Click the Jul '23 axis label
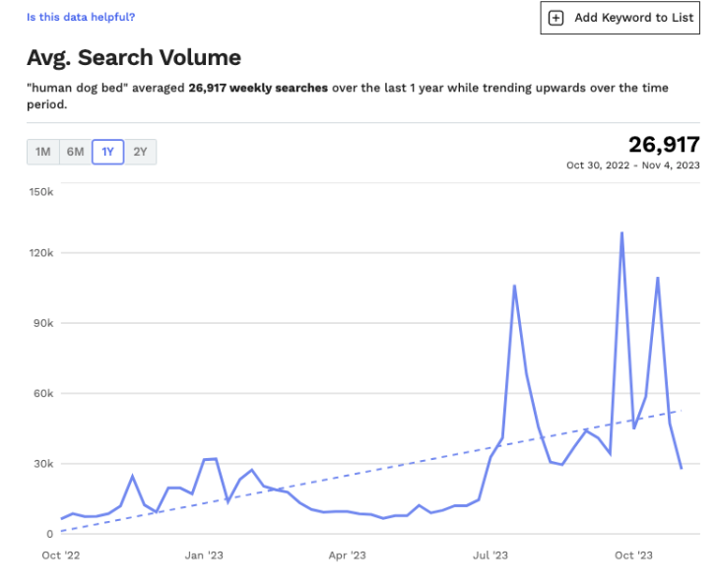This screenshot has width=718, height=588. (x=490, y=555)
